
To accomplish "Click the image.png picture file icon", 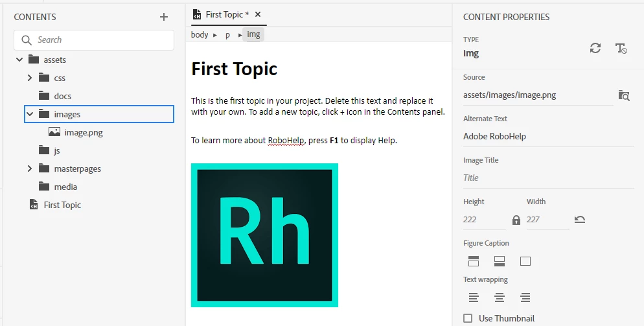I will [54, 132].
